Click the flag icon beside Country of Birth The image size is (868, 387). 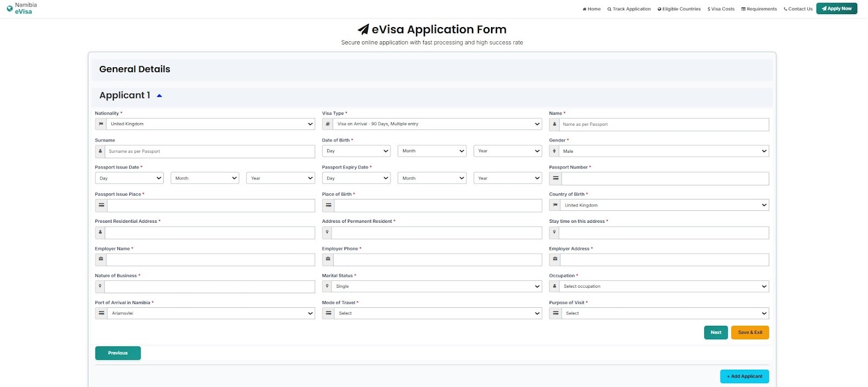click(555, 205)
